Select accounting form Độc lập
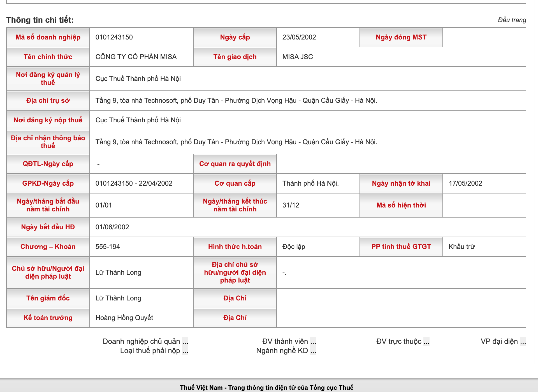 294,247
